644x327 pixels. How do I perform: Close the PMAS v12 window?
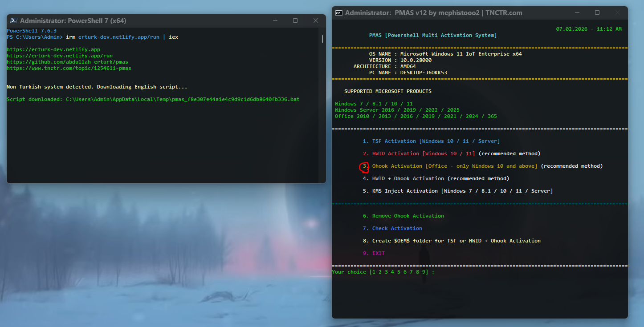[618, 13]
